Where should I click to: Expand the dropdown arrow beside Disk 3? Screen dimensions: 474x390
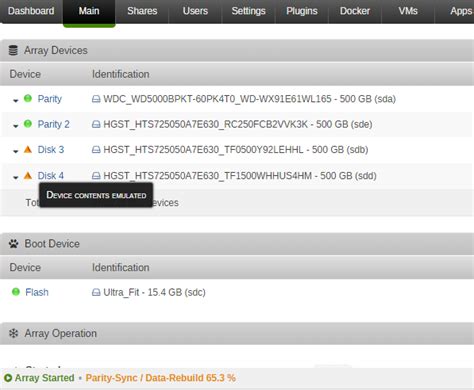click(x=15, y=151)
